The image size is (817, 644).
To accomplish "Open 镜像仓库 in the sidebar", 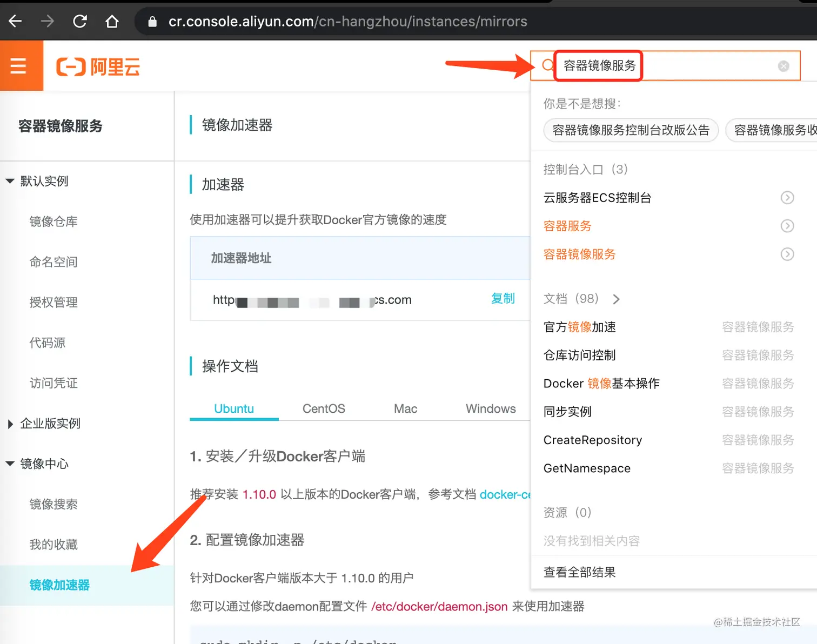I will (x=53, y=222).
